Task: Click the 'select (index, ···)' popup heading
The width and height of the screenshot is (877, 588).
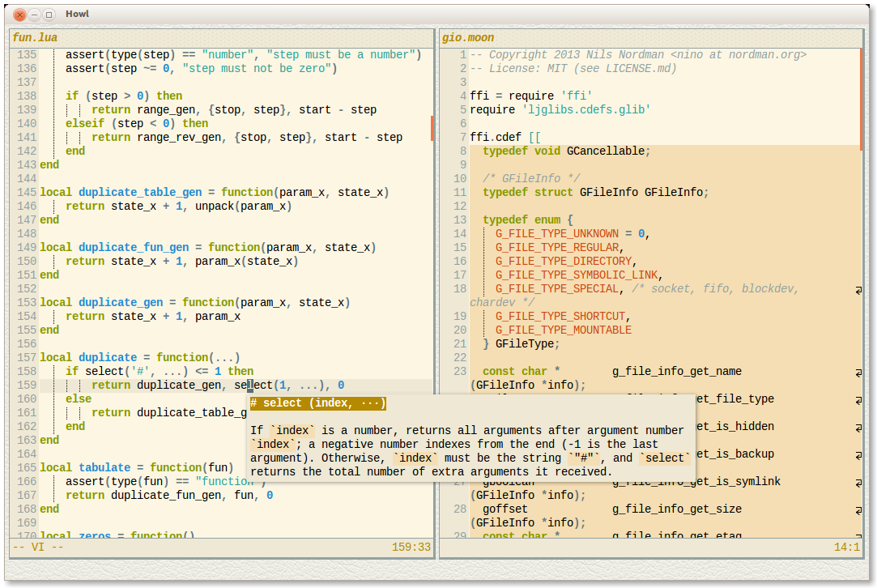Action: [x=318, y=403]
